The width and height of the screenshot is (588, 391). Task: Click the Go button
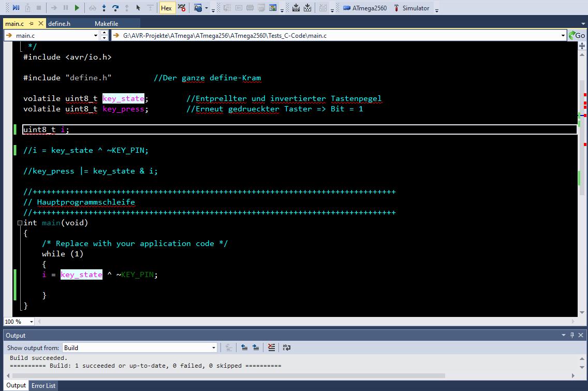tap(577, 35)
